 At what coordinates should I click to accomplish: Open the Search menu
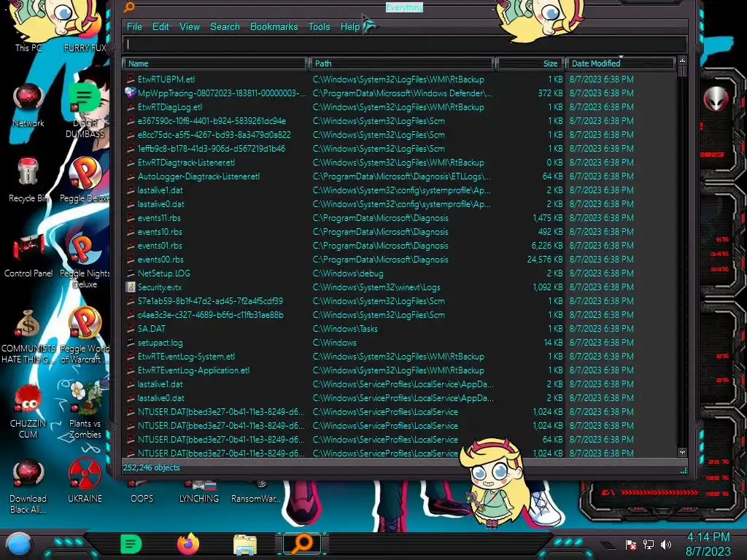225,27
